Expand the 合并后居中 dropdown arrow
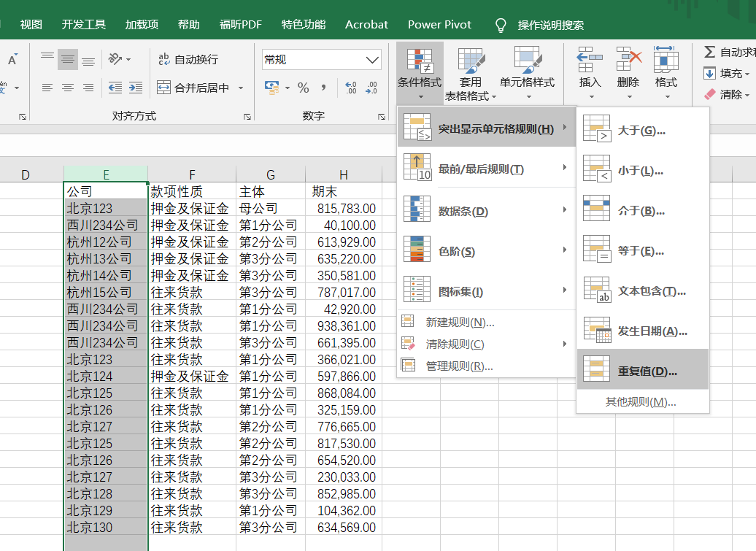756x551 pixels. click(241, 88)
